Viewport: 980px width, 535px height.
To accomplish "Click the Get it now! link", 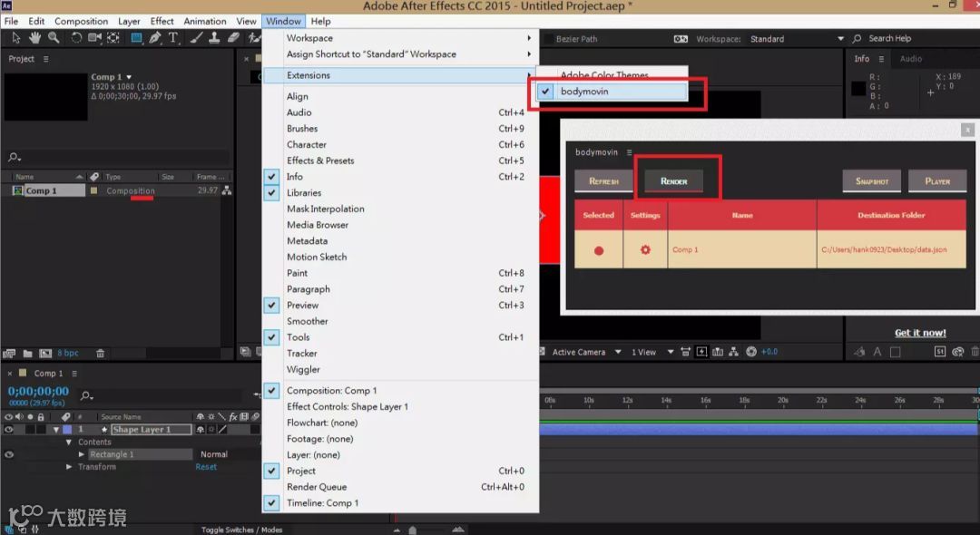I will [x=920, y=333].
